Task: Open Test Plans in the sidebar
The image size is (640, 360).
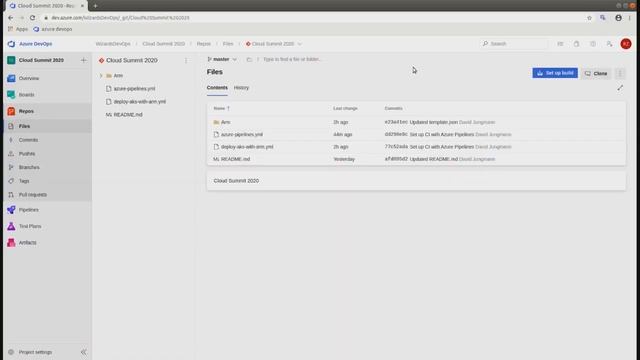Action: click(x=30, y=226)
